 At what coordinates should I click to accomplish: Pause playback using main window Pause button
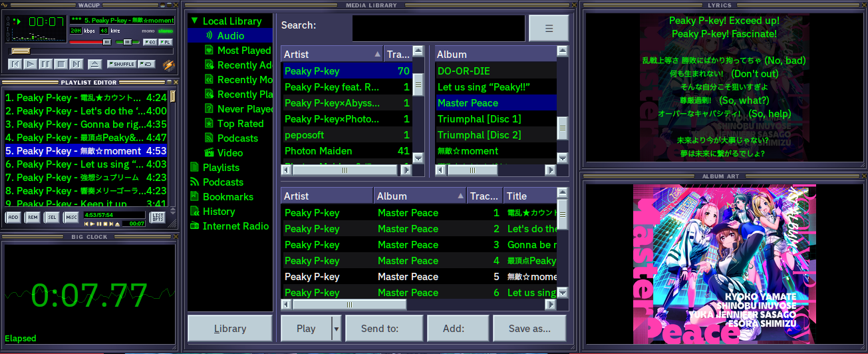pyautogui.click(x=46, y=64)
